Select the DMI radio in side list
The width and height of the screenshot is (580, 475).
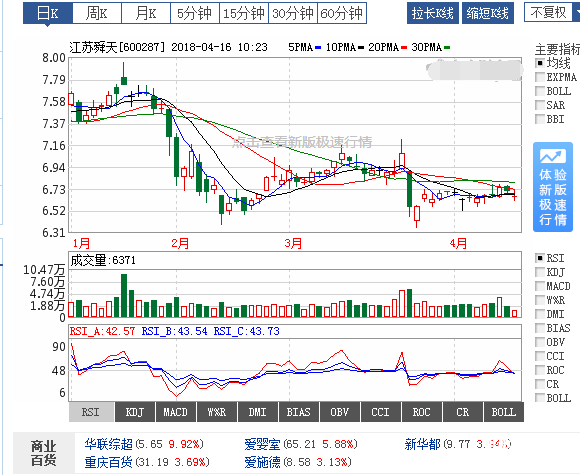(540, 314)
